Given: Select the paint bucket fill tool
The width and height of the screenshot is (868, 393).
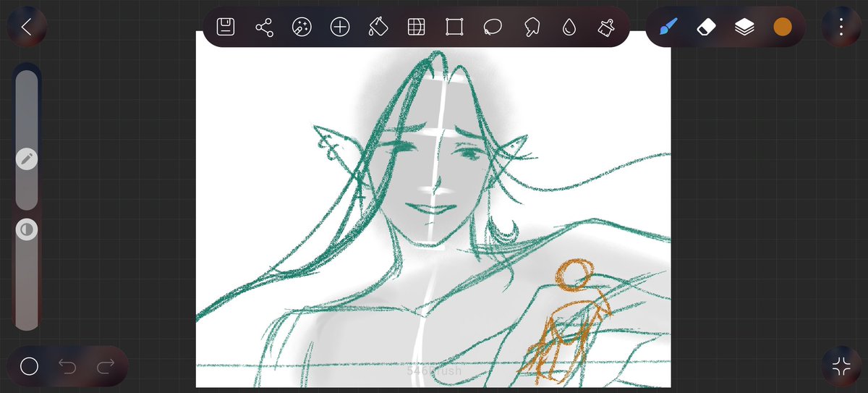Looking at the screenshot, I should tap(378, 28).
